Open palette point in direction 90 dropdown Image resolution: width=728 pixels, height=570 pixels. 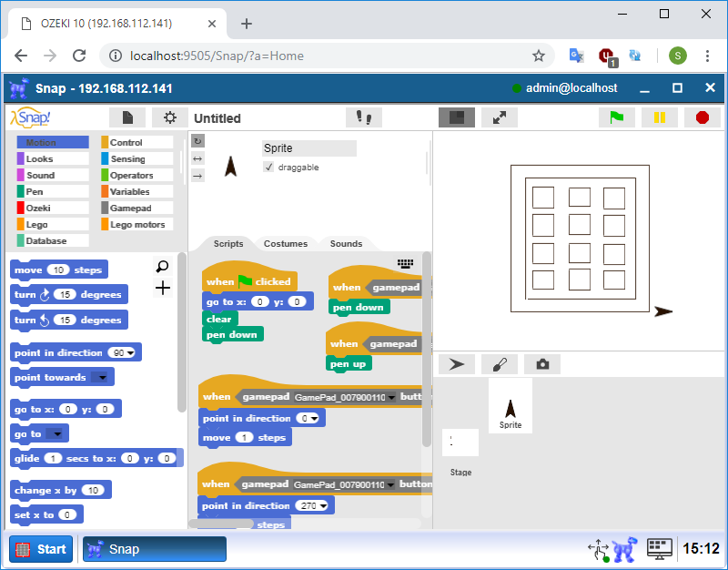[x=131, y=353]
